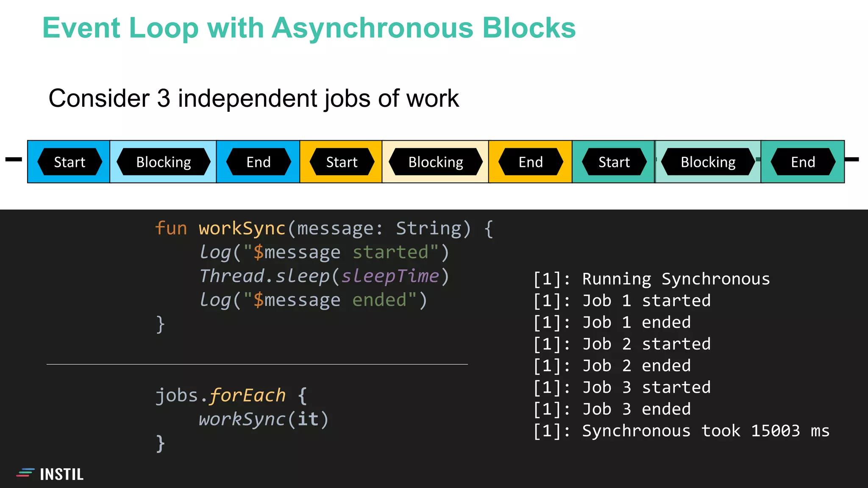This screenshot has height=488, width=868.
Task: Click the green Start hexagon block
Action: pos(614,162)
